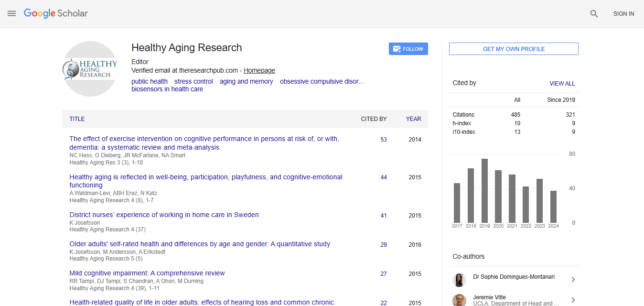Expand Dr Sophie Domingues-Montanari co-author chevron
This screenshot has width=644, height=306.
[x=573, y=280]
